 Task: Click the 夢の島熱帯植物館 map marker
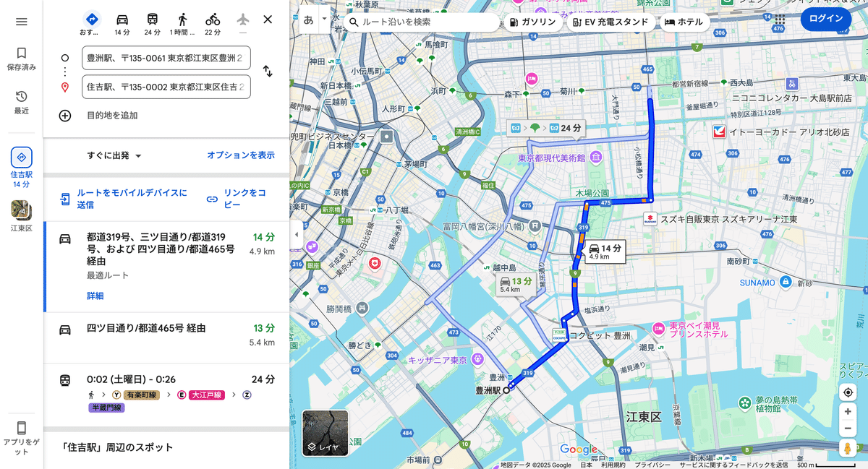click(744, 402)
